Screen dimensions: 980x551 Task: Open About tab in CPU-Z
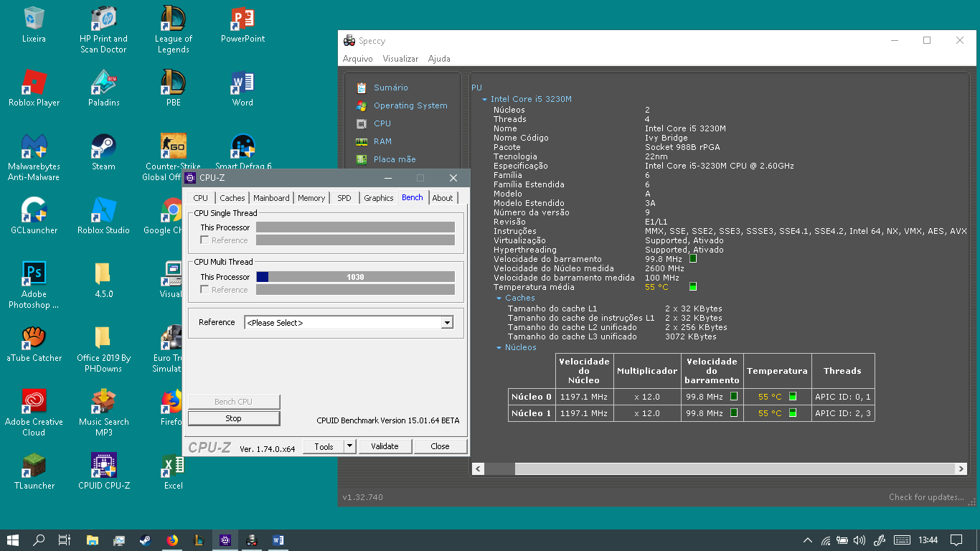[x=443, y=198]
